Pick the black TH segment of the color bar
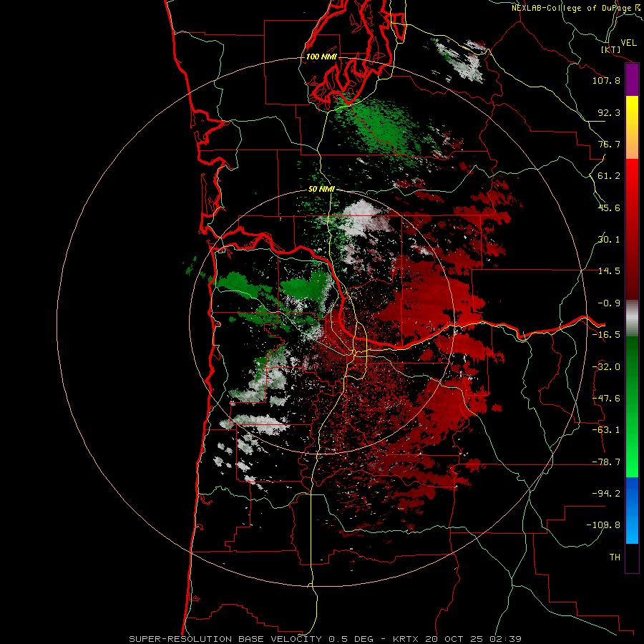 tap(632, 557)
